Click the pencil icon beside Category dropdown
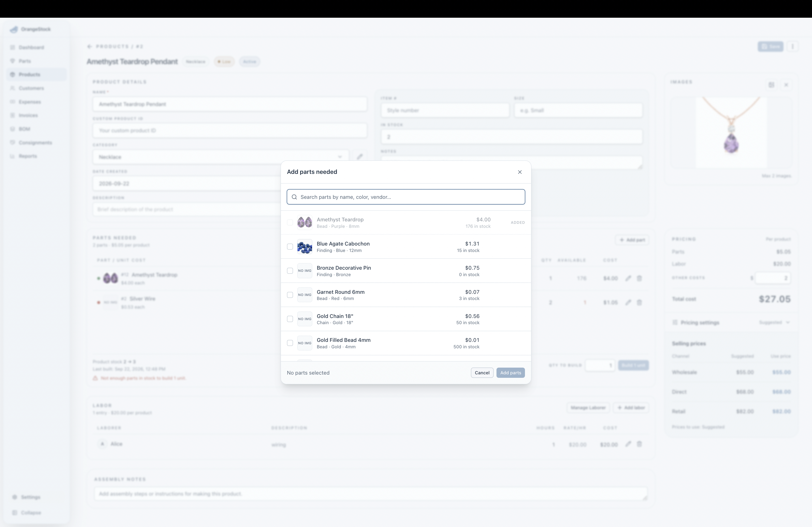The height and width of the screenshot is (527, 812). click(x=360, y=157)
